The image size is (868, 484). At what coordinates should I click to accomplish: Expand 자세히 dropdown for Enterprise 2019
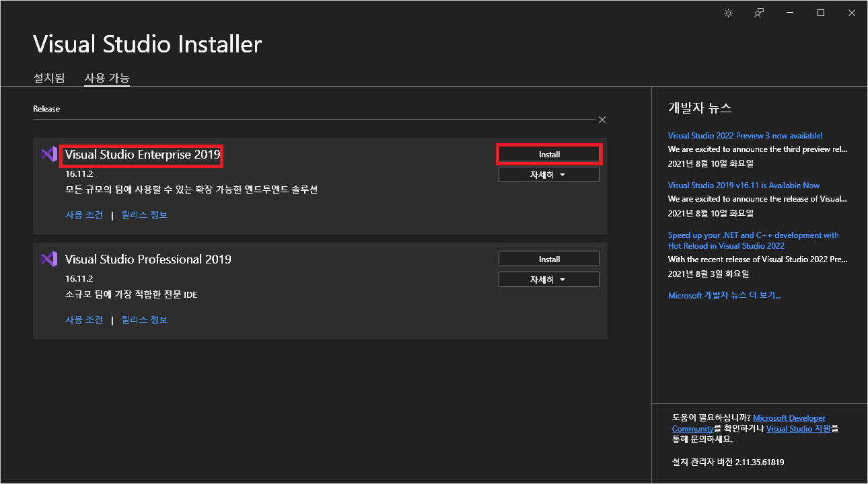coord(549,175)
